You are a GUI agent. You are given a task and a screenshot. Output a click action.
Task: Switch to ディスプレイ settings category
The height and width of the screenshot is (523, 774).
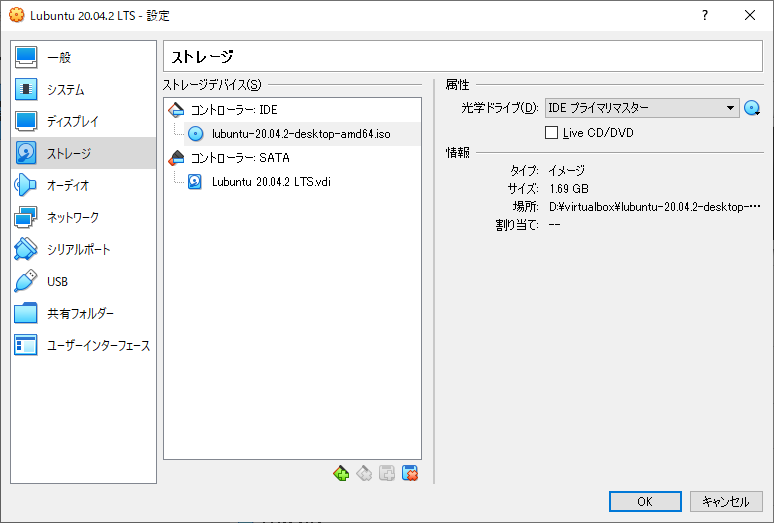83,121
